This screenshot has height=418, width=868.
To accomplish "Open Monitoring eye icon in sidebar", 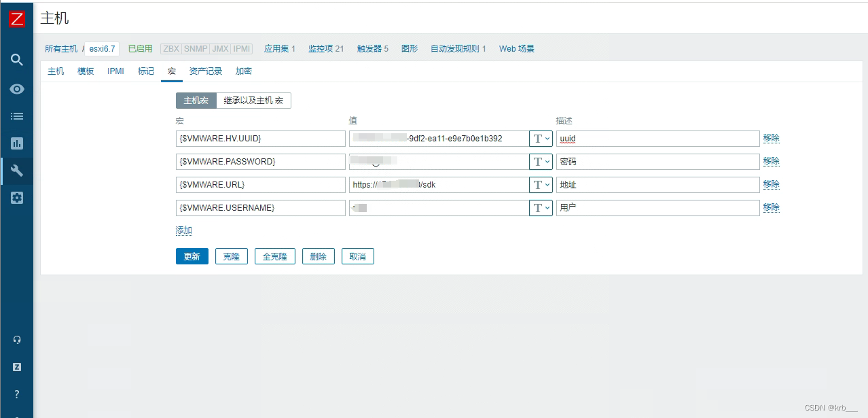I will pos(17,89).
